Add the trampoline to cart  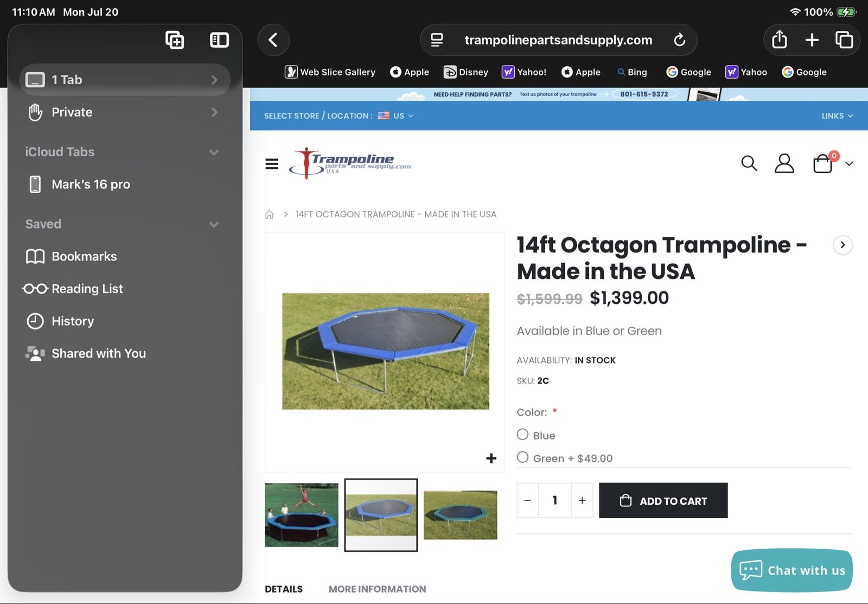(663, 500)
